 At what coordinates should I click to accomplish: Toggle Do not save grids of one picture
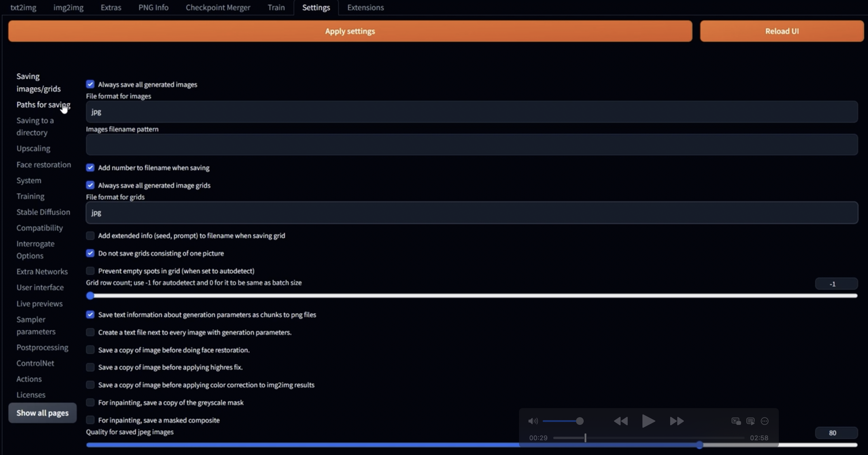[90, 253]
